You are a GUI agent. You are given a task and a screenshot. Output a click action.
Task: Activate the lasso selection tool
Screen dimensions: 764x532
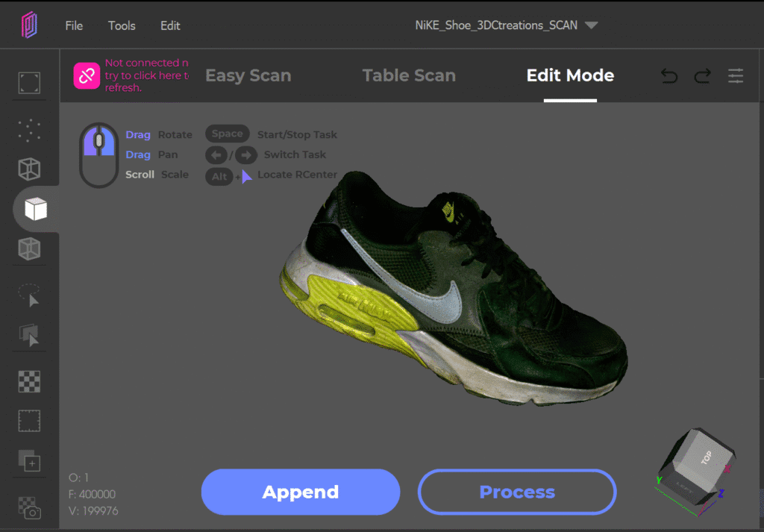pos(29,295)
